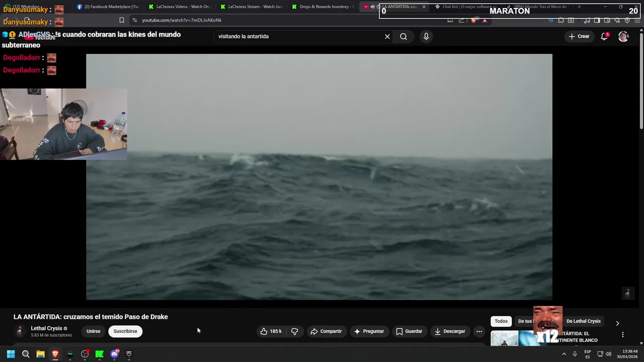Open Leo AI sparkle icon in toolbar

pos(617,20)
